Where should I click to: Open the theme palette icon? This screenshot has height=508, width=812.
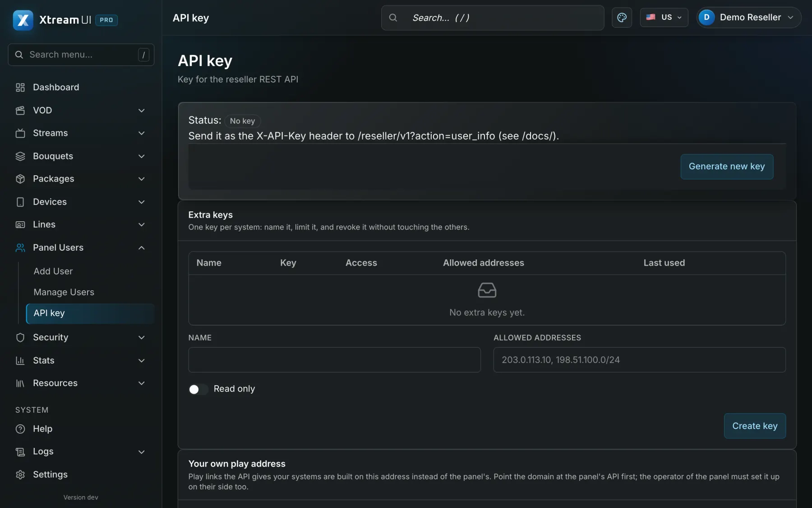(x=622, y=18)
